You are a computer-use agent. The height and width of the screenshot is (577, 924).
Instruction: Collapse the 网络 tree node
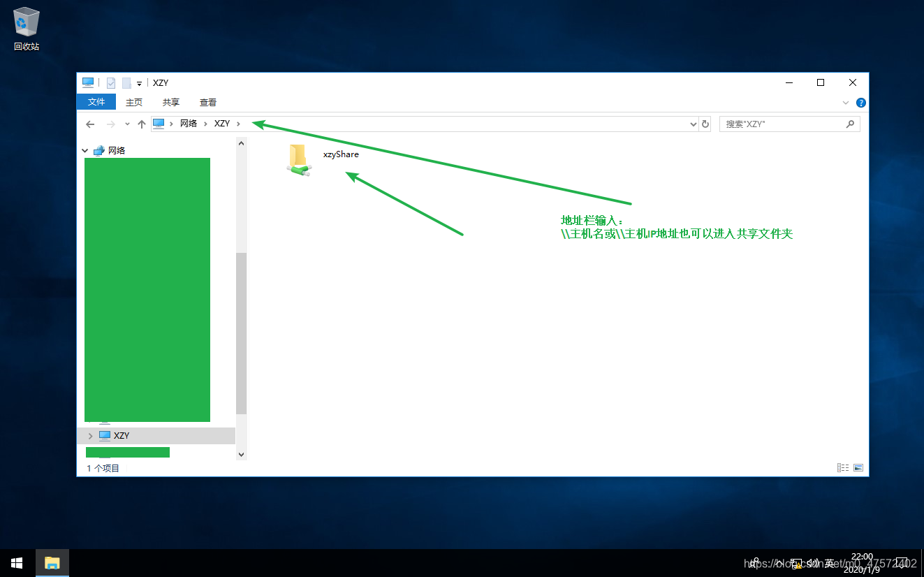85,150
